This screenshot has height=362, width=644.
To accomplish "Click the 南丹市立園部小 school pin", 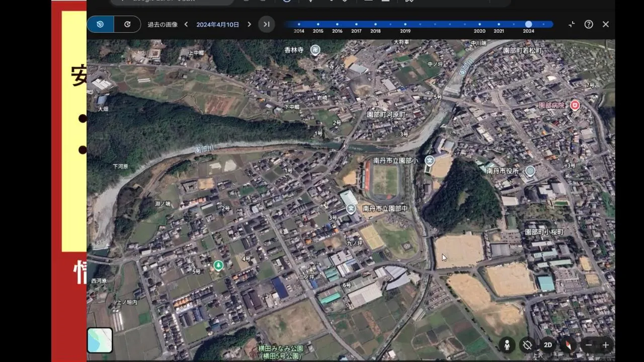I will pyautogui.click(x=429, y=160).
